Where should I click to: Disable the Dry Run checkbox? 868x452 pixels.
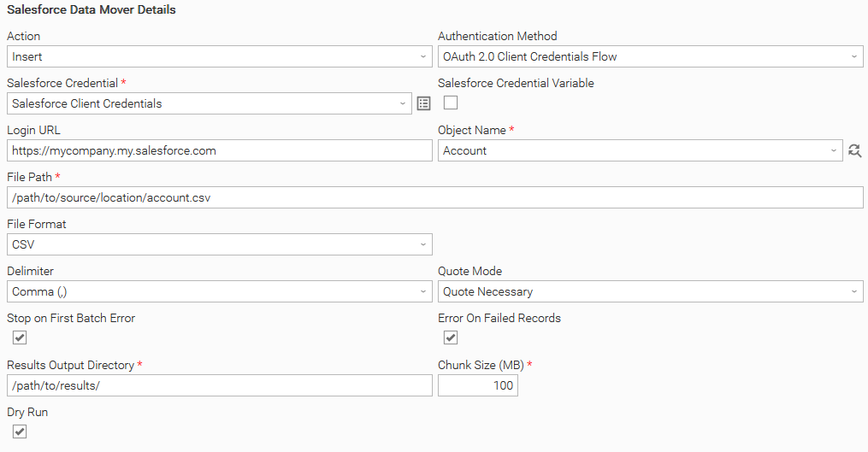(x=20, y=431)
